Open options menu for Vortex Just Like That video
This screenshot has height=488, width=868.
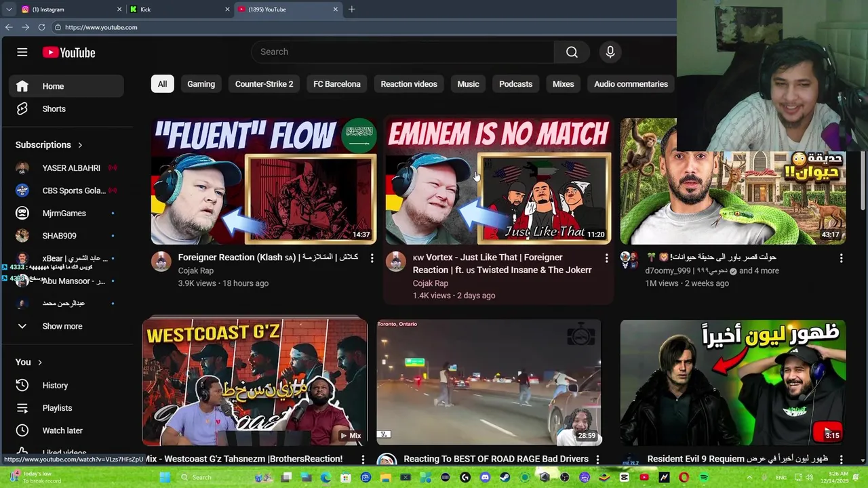click(606, 258)
